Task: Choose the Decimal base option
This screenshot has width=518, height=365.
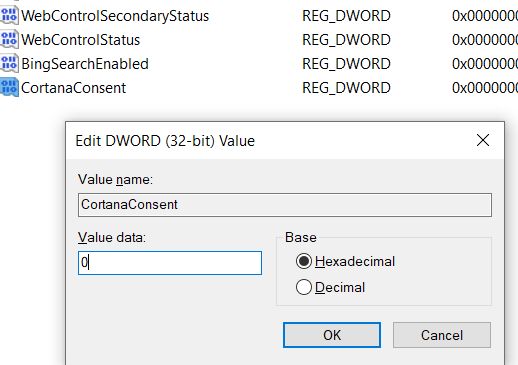Action: pyautogui.click(x=330, y=287)
